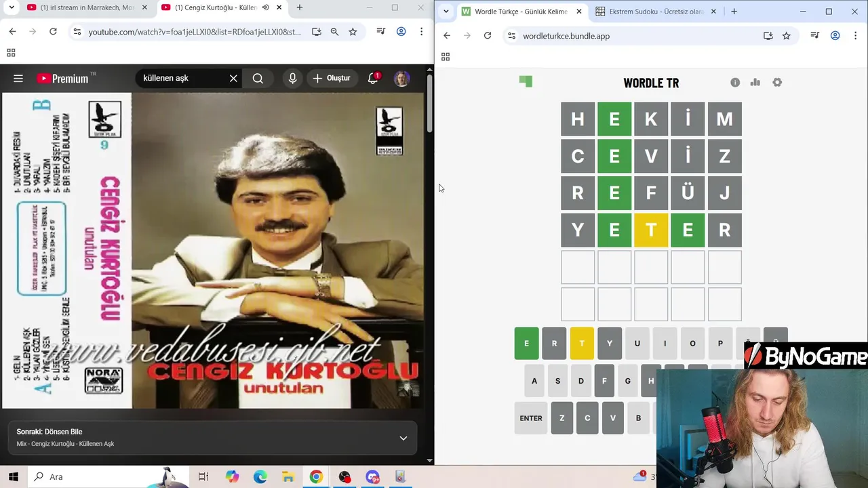
Task: Open Chrome profile icon in Wordle window
Action: click(835, 36)
